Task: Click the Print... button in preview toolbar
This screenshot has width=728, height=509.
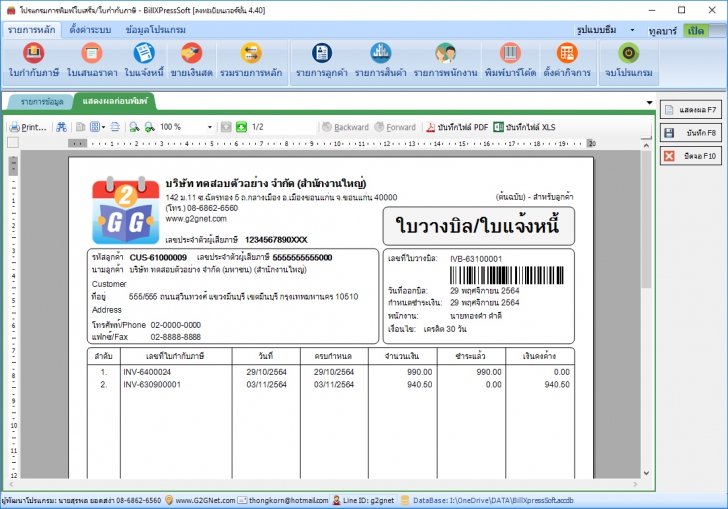Action: pos(28,127)
